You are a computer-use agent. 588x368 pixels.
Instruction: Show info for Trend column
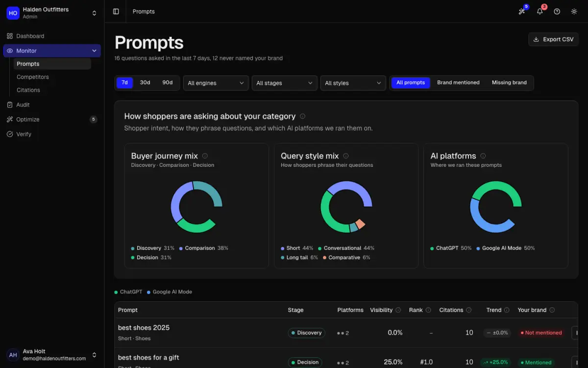(x=507, y=310)
